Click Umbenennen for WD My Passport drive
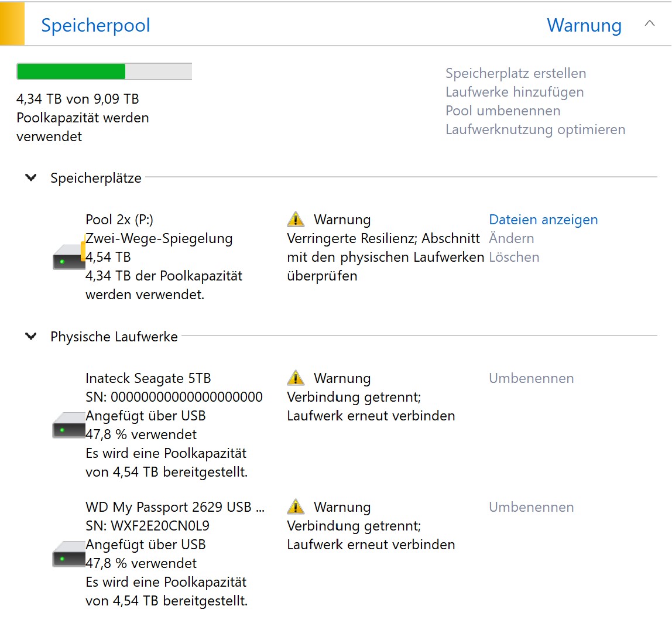 (x=531, y=507)
